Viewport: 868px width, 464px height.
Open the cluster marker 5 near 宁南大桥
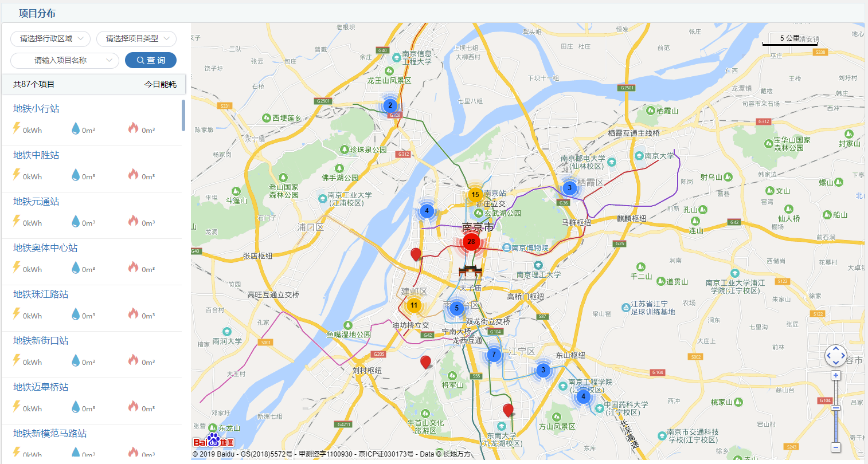pyautogui.click(x=457, y=308)
